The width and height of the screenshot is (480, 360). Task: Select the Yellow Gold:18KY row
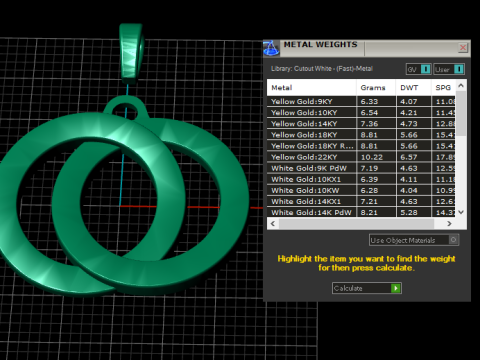(361, 135)
